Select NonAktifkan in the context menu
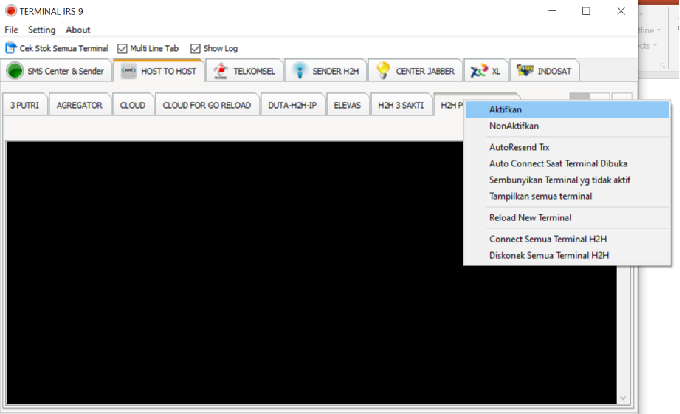The width and height of the screenshot is (680, 414). click(x=514, y=126)
